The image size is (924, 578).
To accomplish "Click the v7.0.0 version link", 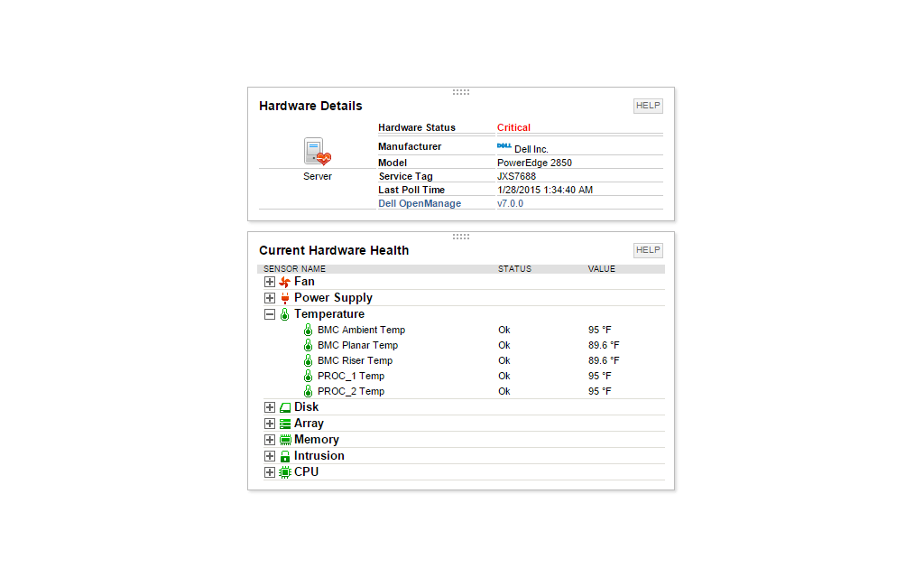I will [511, 203].
